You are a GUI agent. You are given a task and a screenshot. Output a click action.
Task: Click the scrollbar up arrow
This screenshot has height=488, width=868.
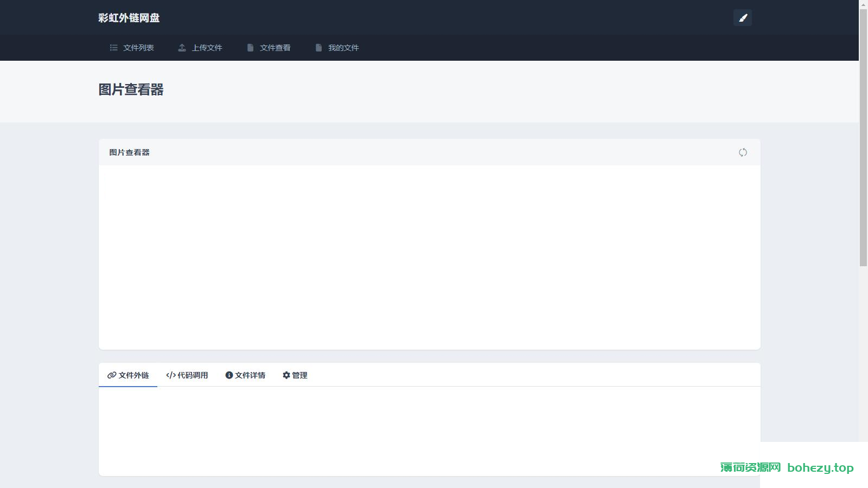pos(863,4)
